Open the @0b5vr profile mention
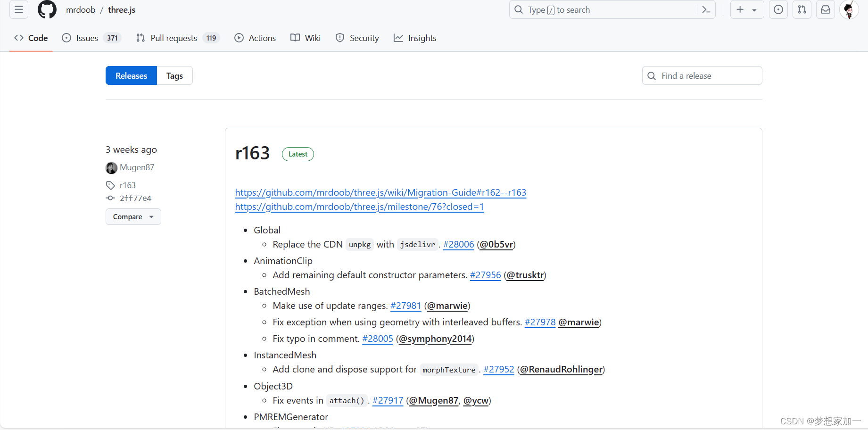 coord(496,244)
